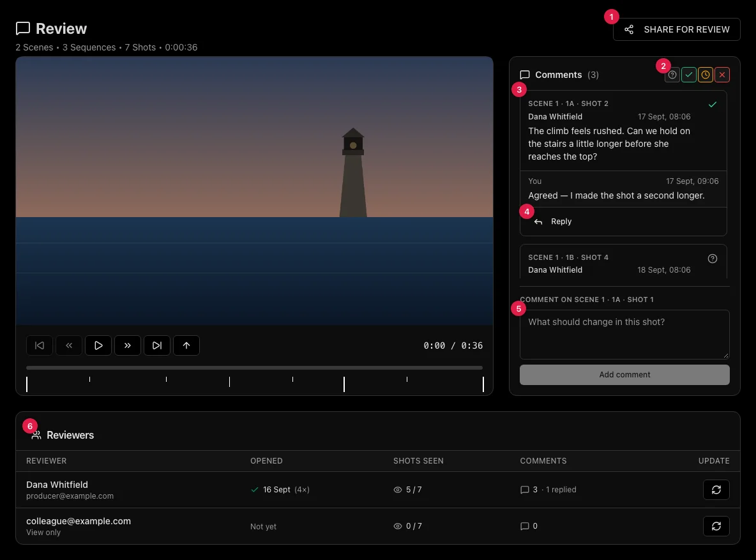Click the Reviewers people icon
This screenshot has width=756, height=560.
pyautogui.click(x=36, y=435)
